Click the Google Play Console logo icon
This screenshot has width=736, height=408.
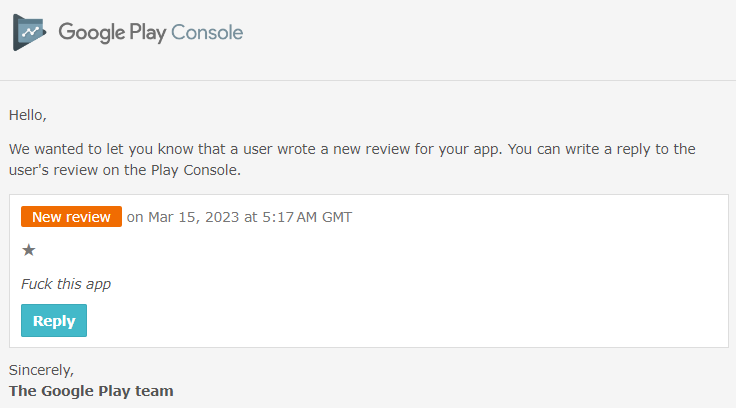click(x=30, y=32)
